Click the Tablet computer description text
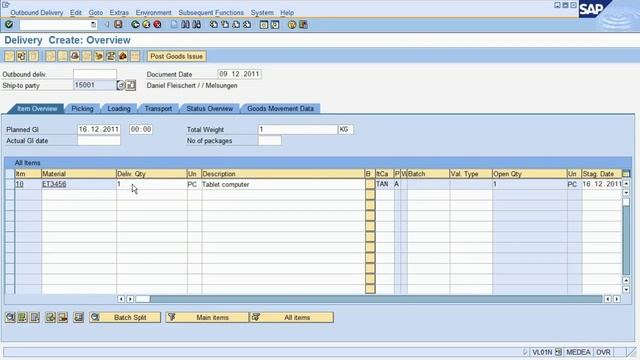Image resolution: width=640 pixels, height=360 pixels. click(x=225, y=184)
